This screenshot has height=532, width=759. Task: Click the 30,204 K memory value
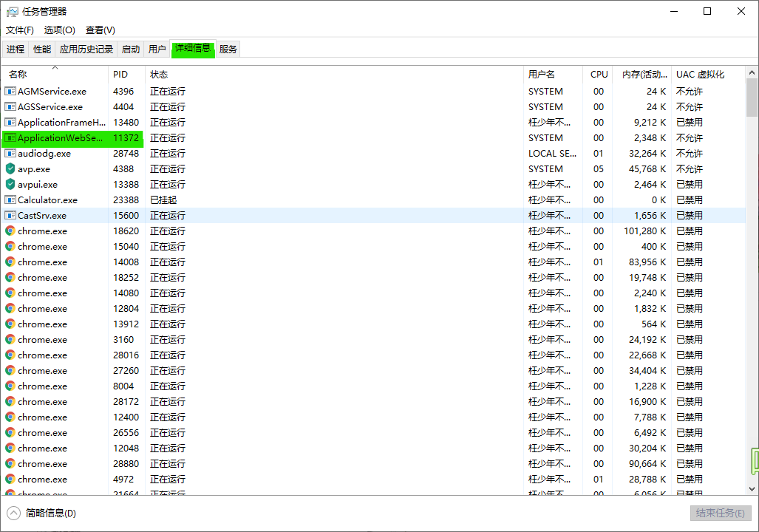647,449
